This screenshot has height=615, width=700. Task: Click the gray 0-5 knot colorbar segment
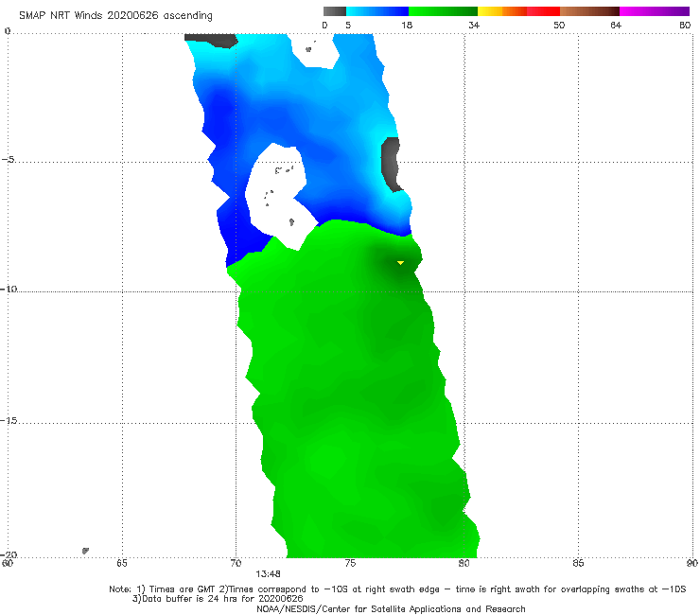click(335, 11)
